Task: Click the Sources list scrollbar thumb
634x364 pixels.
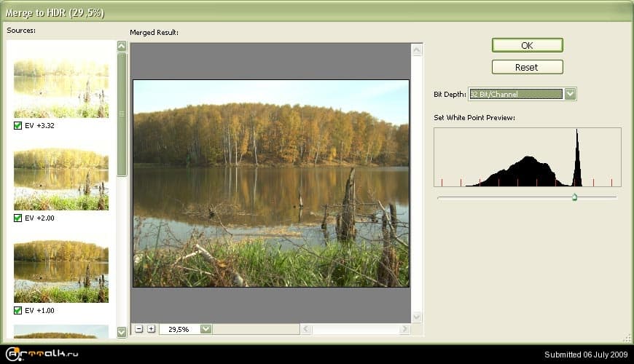Action: tap(122, 114)
